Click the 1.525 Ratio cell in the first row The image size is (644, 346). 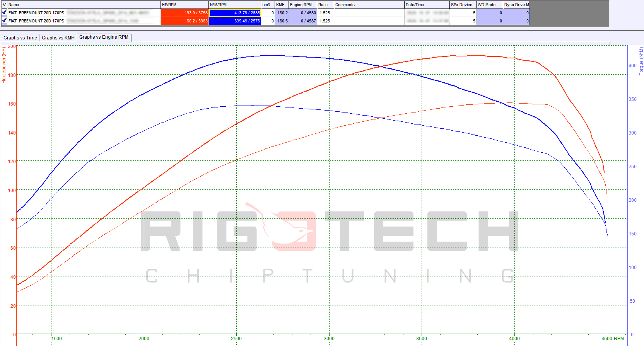pyautogui.click(x=325, y=13)
